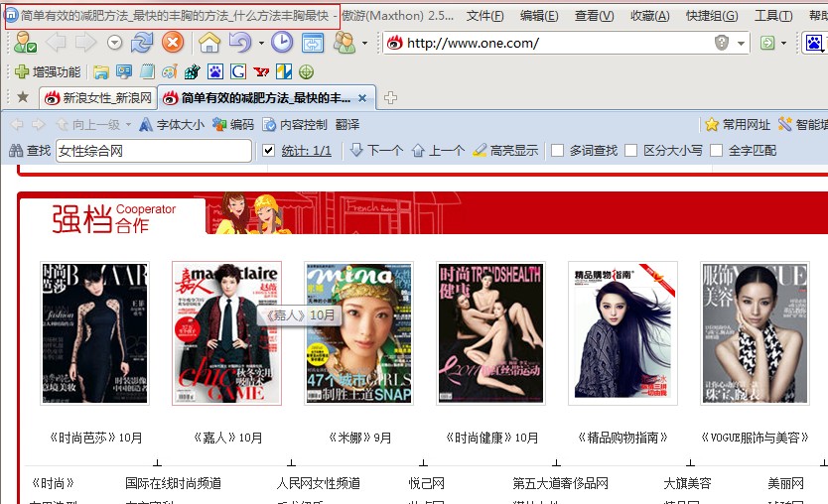This screenshot has height=504, width=828.
Task: Find next with 下一个 button
Action: click(377, 151)
